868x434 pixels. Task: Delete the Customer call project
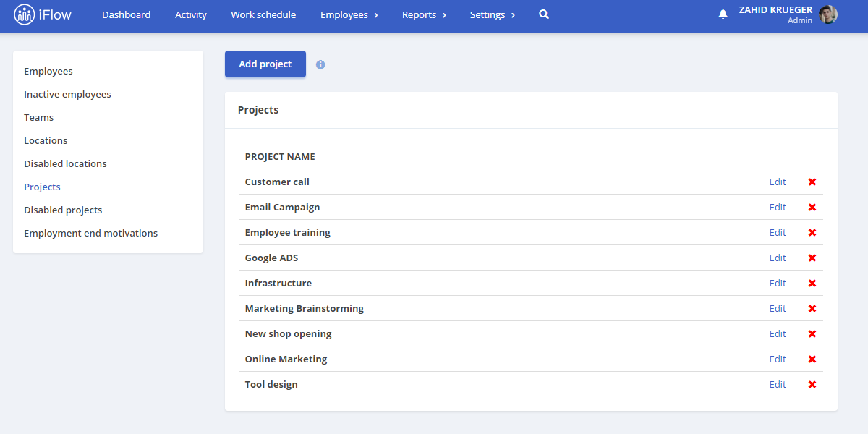(812, 182)
